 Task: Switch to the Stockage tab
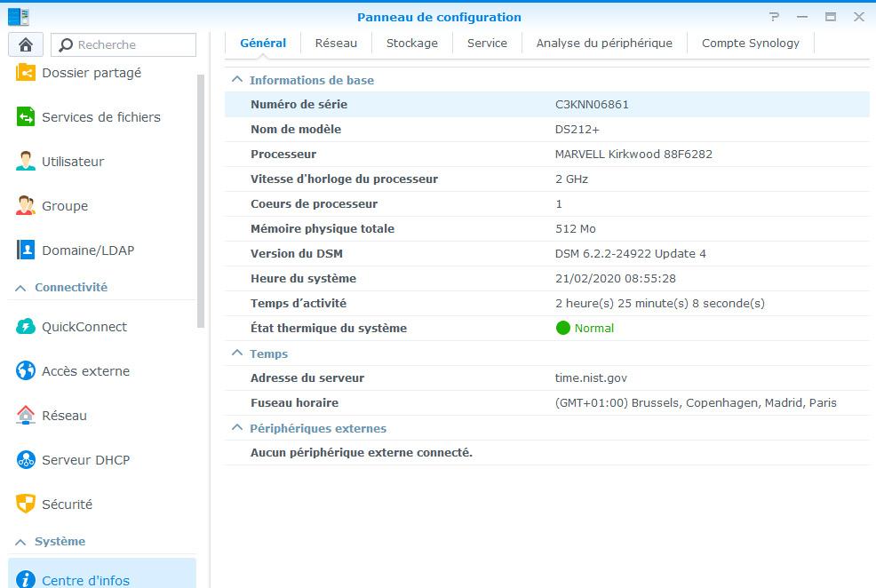point(411,43)
